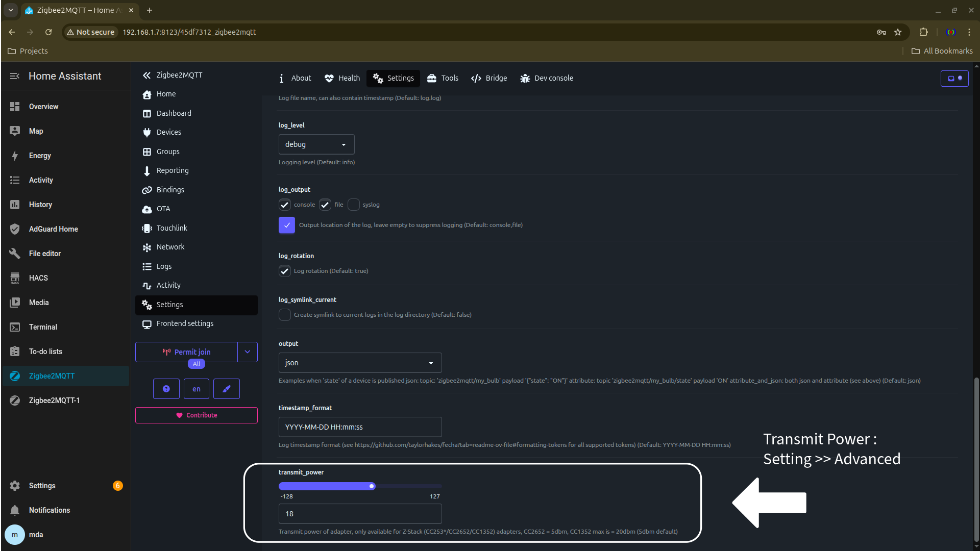Open Zigbee2MQTT Devices list
Screen dimensions: 980x551
click(196, 132)
